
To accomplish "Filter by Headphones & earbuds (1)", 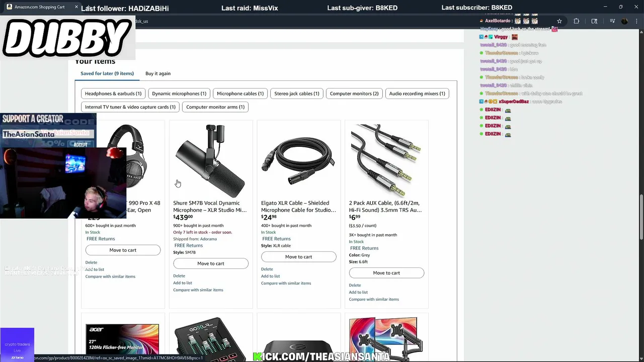I will 113,94.
